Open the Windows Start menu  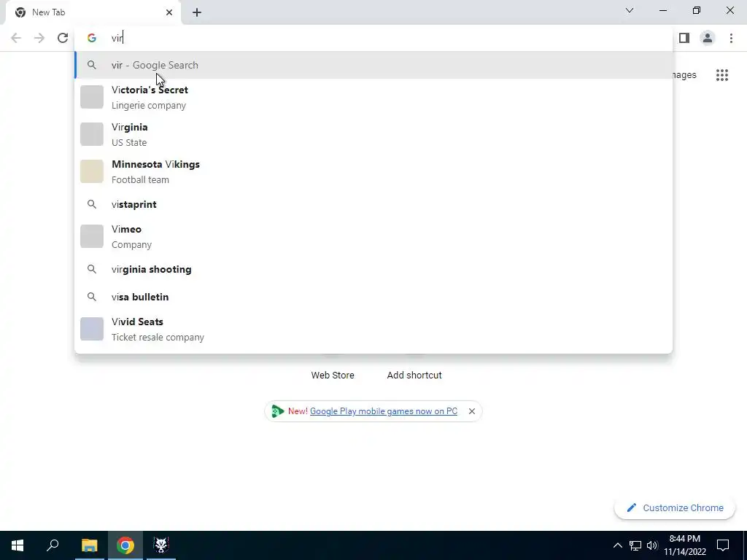point(18,545)
